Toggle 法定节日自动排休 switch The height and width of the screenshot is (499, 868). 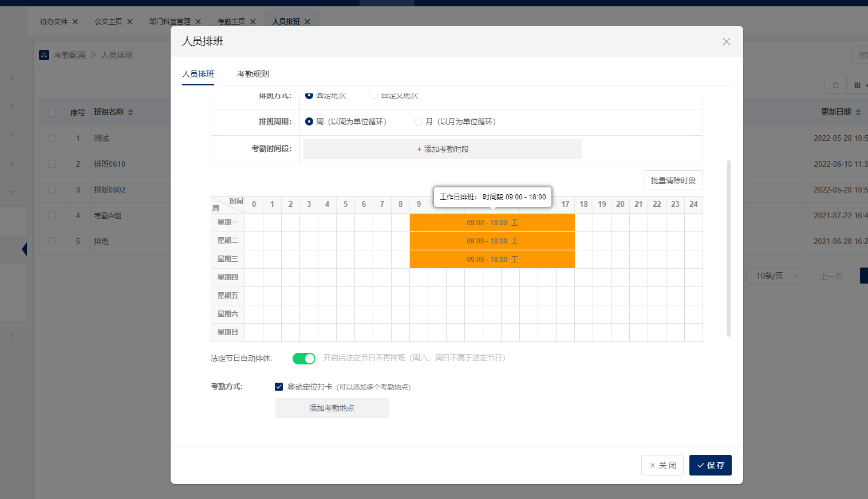(x=304, y=359)
